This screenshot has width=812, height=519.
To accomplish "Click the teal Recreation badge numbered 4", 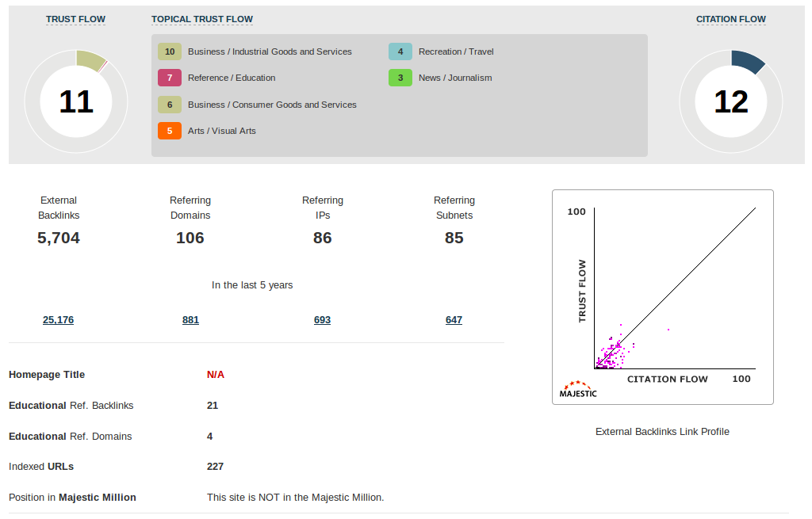I will coord(400,52).
